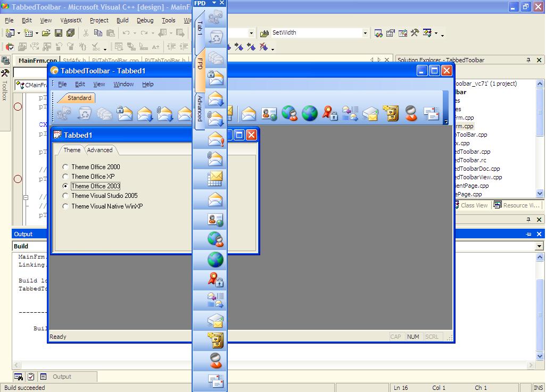The width and height of the screenshot is (546, 392).
Task: Click the envelope with exclamation mark icon
Action: tap(216, 139)
